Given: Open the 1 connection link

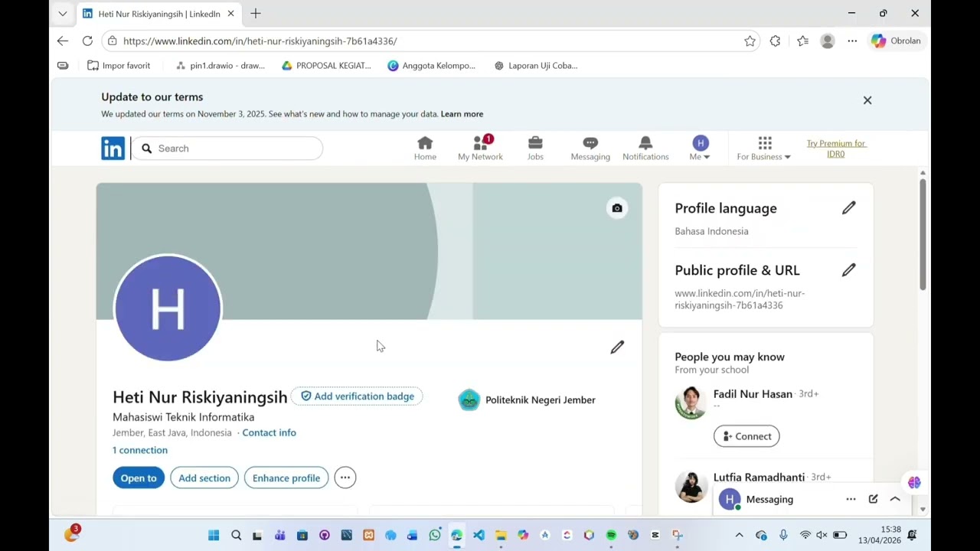Looking at the screenshot, I should point(140,450).
